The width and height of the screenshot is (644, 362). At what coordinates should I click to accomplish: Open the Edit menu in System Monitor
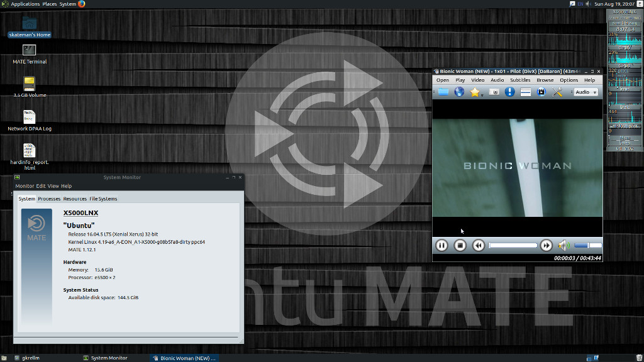pyautogui.click(x=41, y=186)
